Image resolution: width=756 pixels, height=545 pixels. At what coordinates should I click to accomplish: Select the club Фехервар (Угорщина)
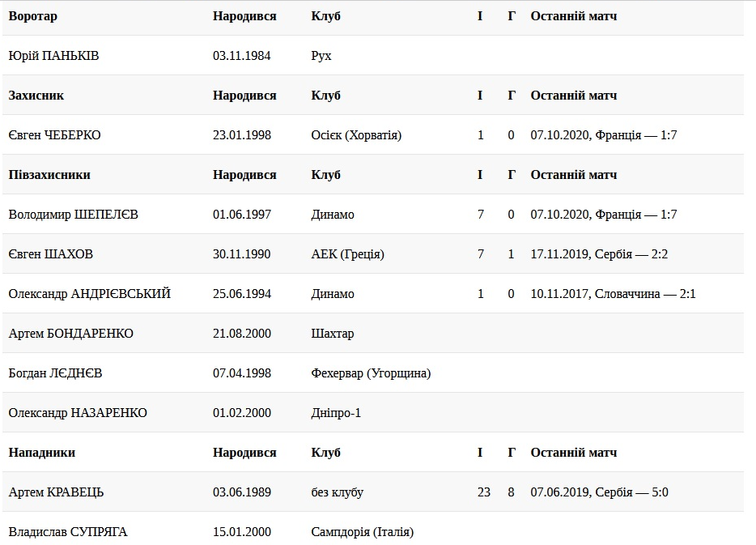click(371, 373)
